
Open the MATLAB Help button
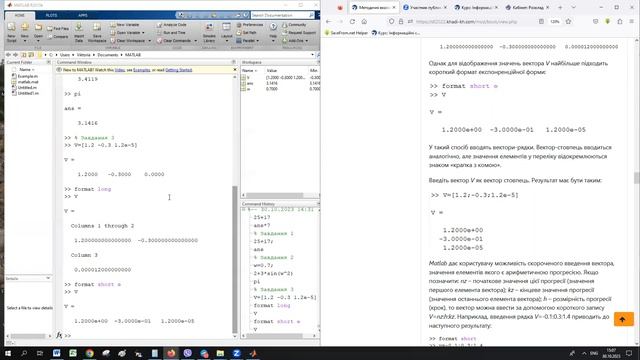[x=273, y=31]
